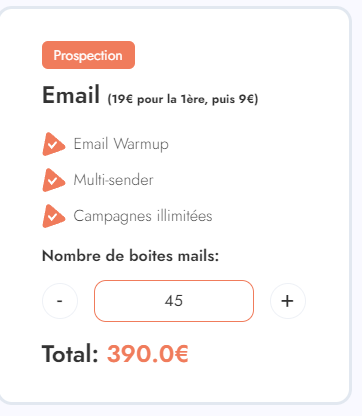Click the 390.0€ total amount
The width and height of the screenshot is (362, 416).
click(x=148, y=354)
